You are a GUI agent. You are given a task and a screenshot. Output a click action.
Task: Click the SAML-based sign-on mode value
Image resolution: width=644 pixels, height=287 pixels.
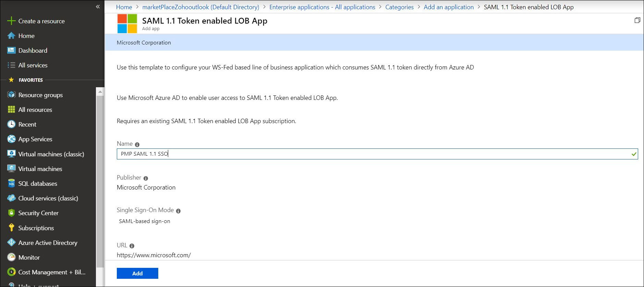point(145,221)
